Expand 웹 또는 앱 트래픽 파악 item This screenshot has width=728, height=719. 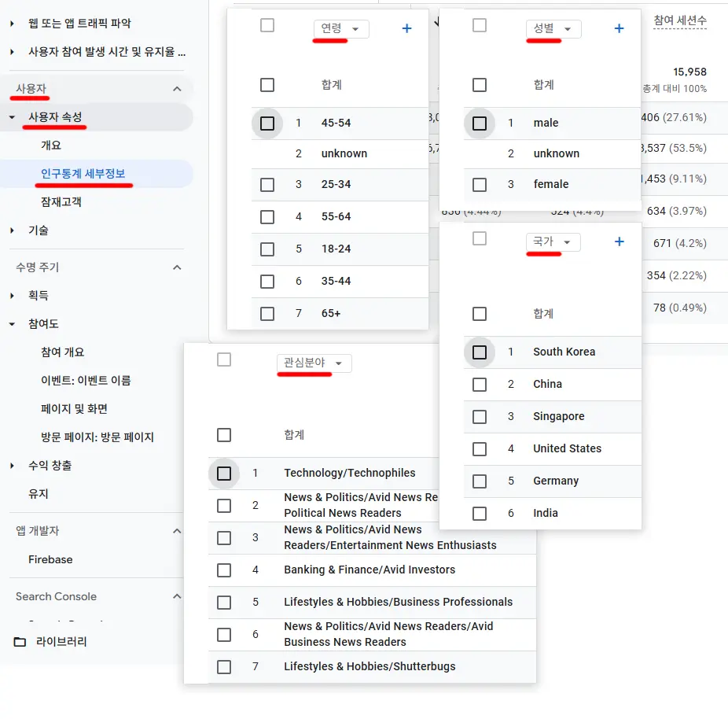pos(12,24)
